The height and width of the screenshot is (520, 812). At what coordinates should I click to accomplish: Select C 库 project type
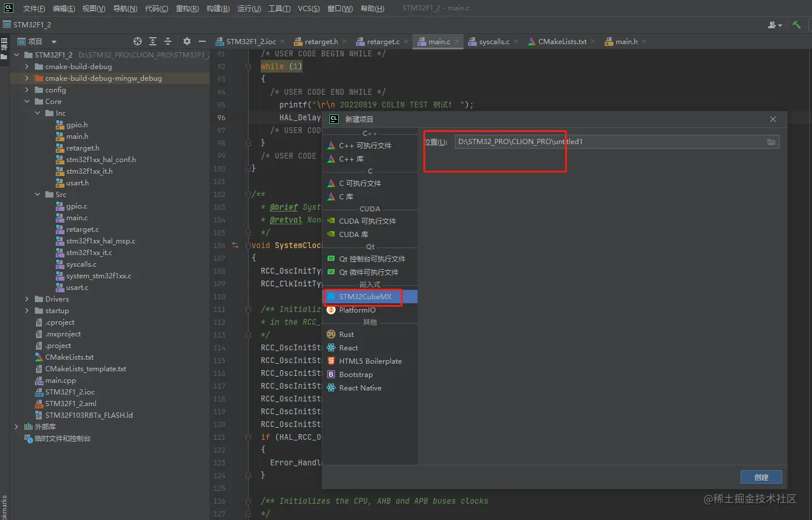(370, 196)
